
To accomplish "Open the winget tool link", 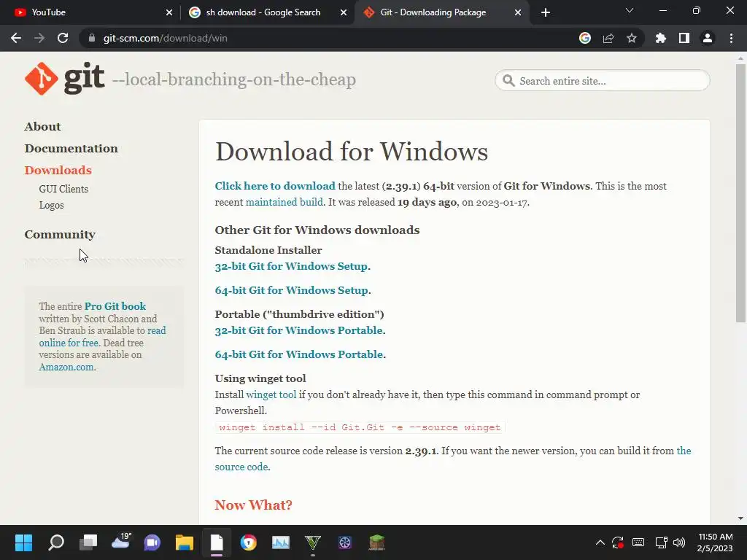I will point(271,394).
